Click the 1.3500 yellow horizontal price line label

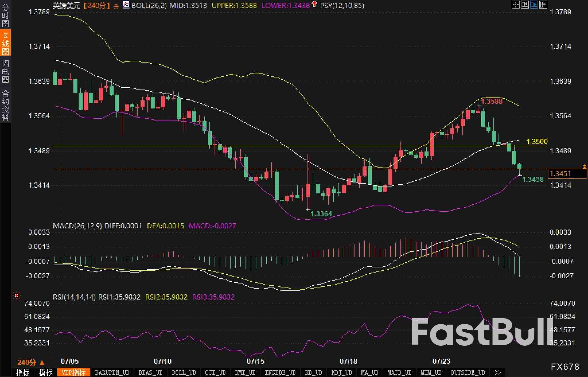pyautogui.click(x=537, y=141)
